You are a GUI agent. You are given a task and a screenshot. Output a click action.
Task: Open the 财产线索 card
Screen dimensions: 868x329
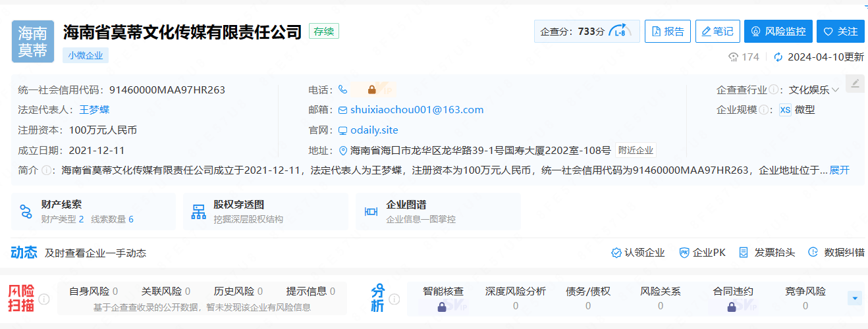(x=93, y=211)
